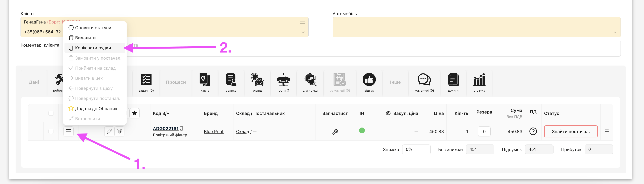Click the green ІН status dot
The image size is (644, 184).
point(362,130)
